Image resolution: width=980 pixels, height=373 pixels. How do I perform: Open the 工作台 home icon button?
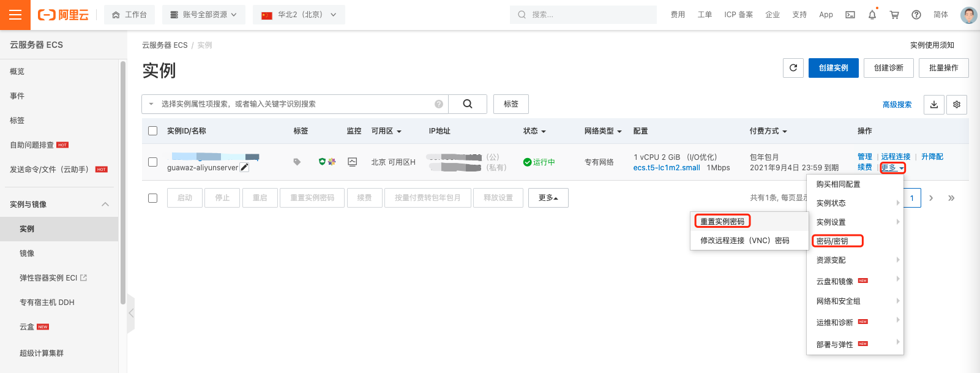(x=129, y=15)
